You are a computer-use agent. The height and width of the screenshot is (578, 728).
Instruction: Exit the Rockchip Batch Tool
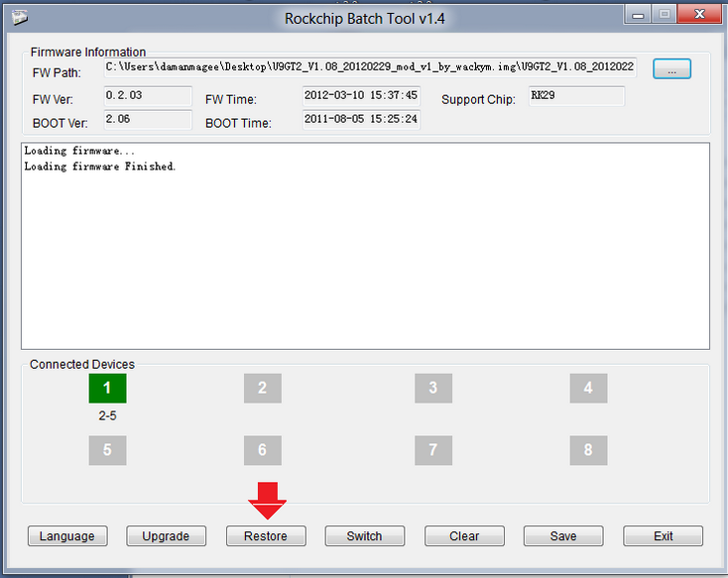tap(663, 535)
